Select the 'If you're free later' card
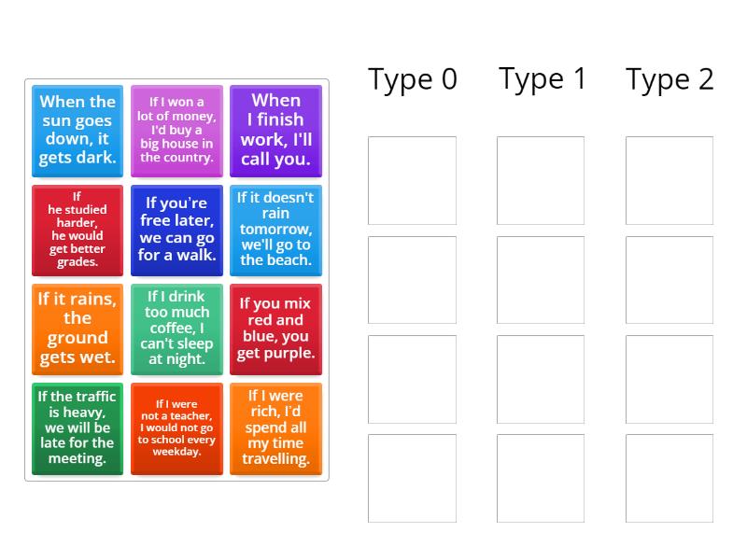The width and height of the screenshot is (747, 560). point(176,230)
